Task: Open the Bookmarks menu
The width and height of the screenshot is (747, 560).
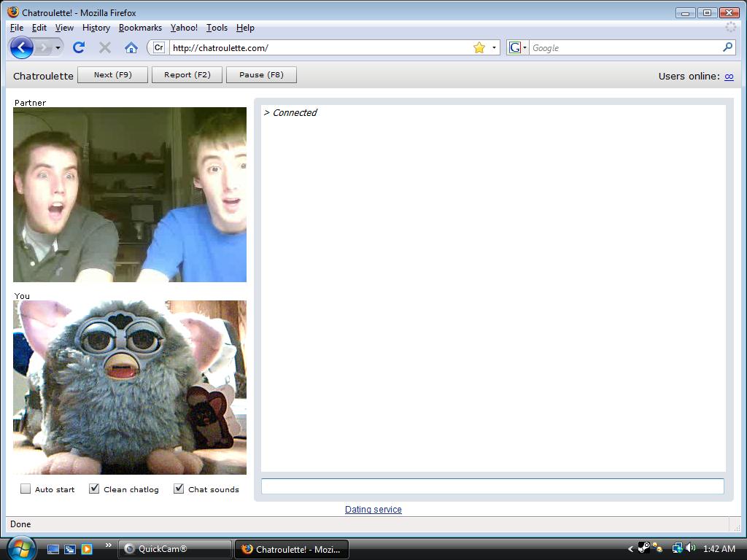Action: click(140, 28)
